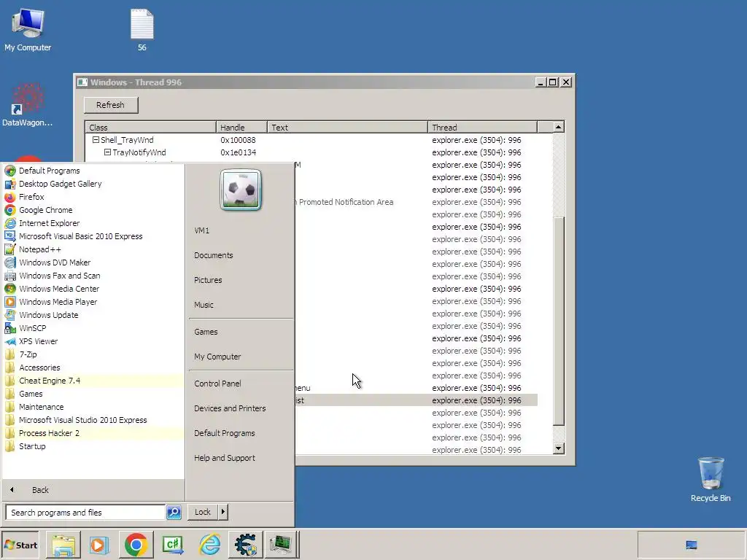The image size is (747, 560).
Task: Open Devices and Printers
Action: point(230,408)
